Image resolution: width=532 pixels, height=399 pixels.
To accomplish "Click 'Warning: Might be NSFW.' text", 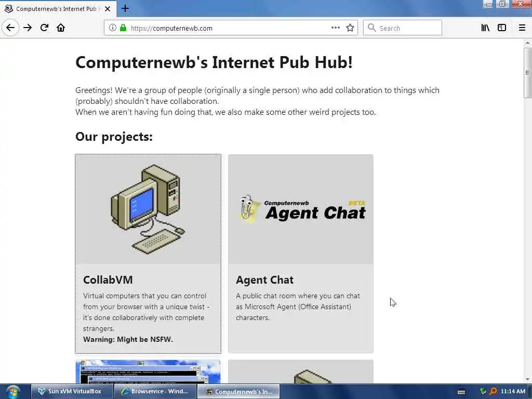I will click(128, 339).
